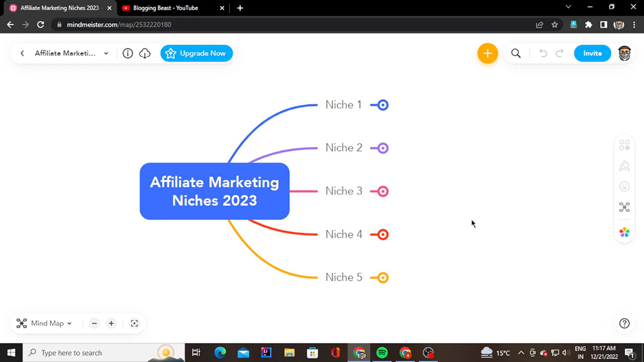Open File Explorer from the taskbar
This screenshot has width=644, height=362.
289,353
